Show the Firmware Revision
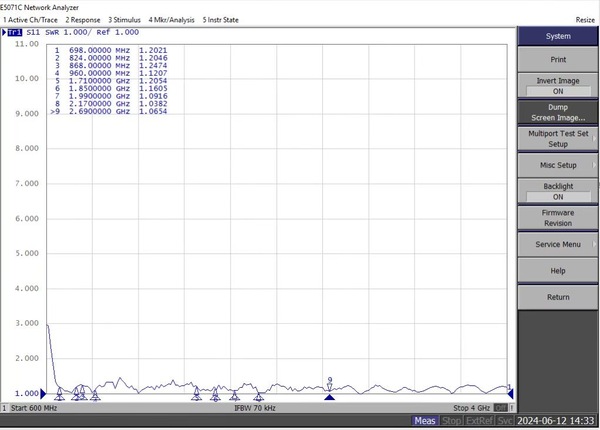The width and height of the screenshot is (600, 430). [557, 218]
